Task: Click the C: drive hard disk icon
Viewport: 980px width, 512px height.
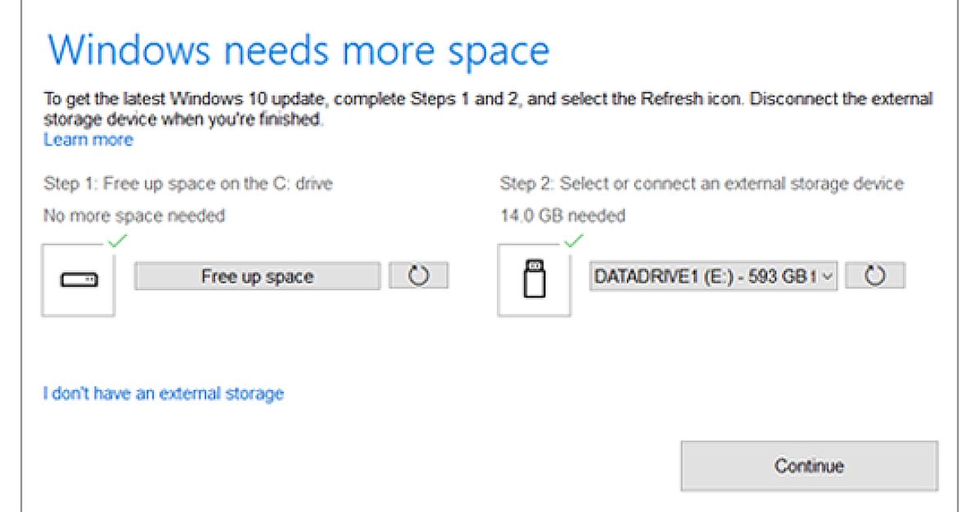Action: coord(78,279)
